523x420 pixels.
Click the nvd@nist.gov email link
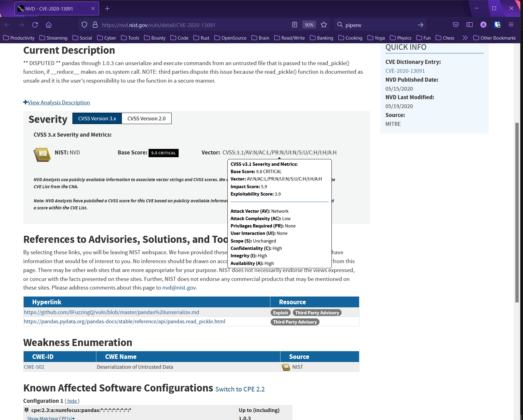(179, 288)
